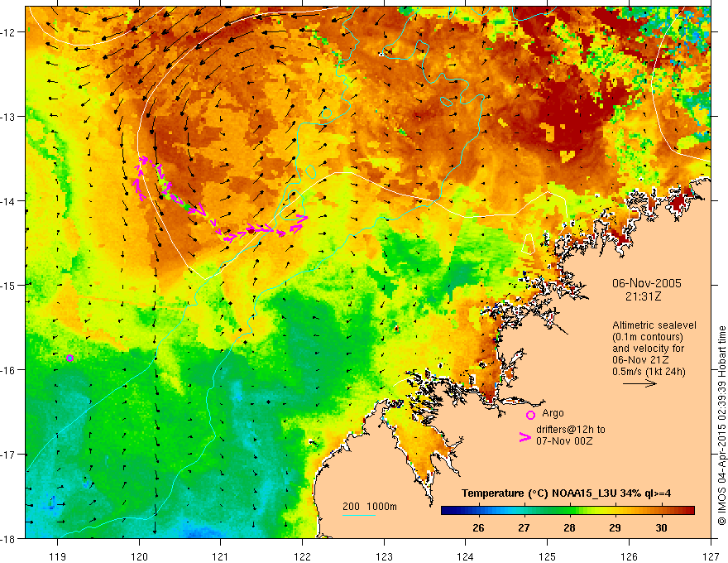Click the longitude label 121
Screen dimensions: 728x563
pyautogui.click(x=221, y=556)
